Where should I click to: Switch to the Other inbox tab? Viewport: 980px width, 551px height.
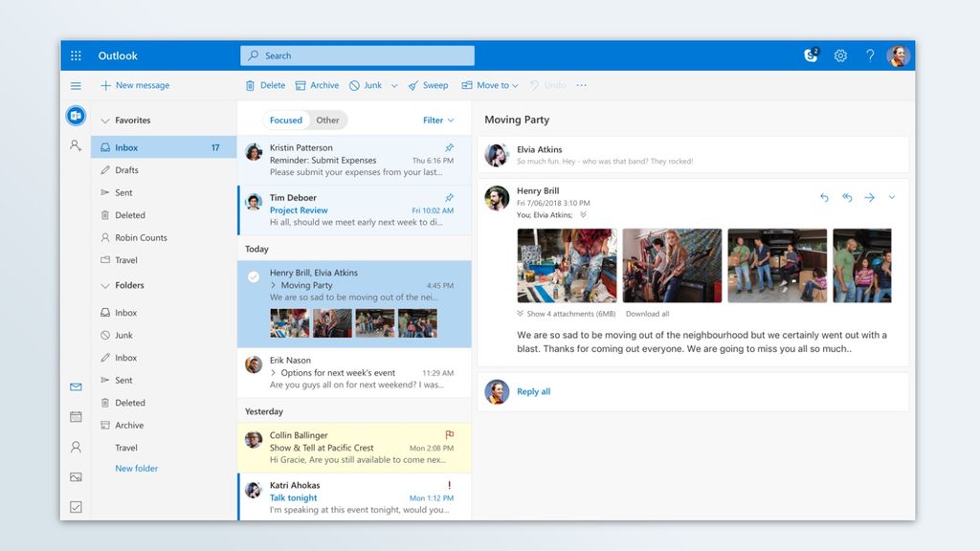tap(328, 120)
